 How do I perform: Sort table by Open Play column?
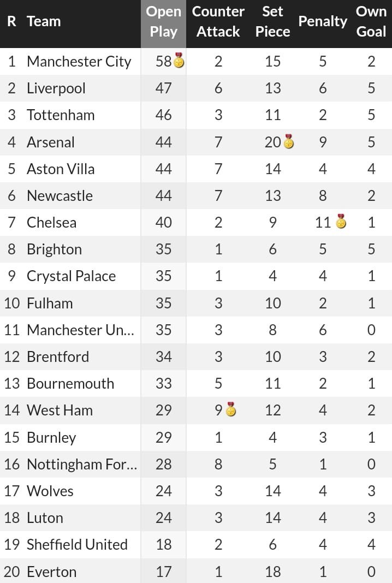(x=163, y=21)
